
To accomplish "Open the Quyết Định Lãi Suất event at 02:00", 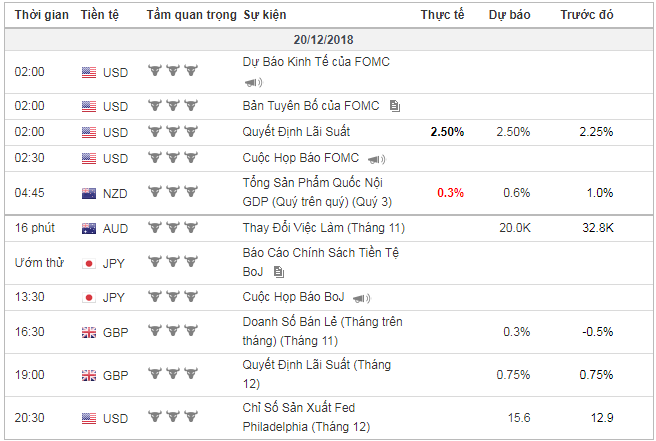I will 296,131.
